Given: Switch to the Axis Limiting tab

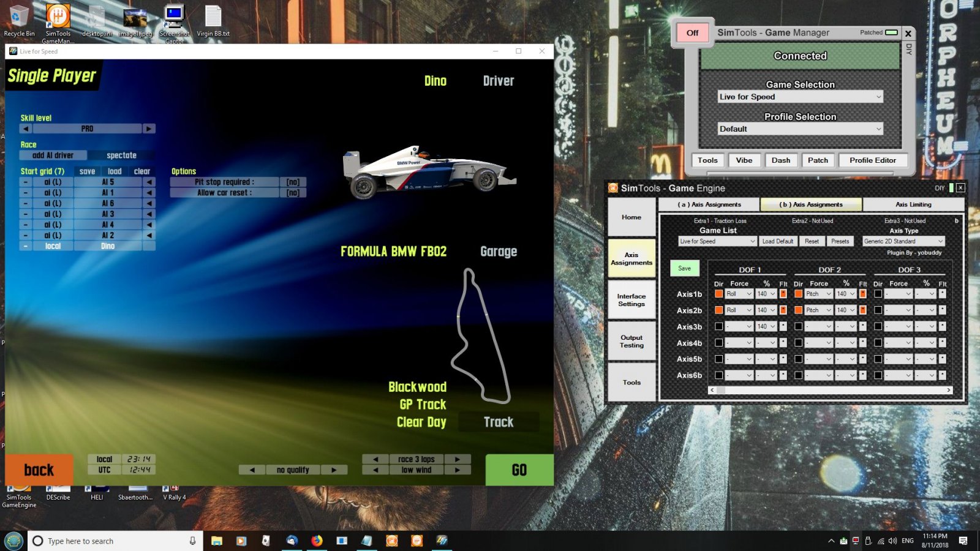Looking at the screenshot, I should (913, 204).
